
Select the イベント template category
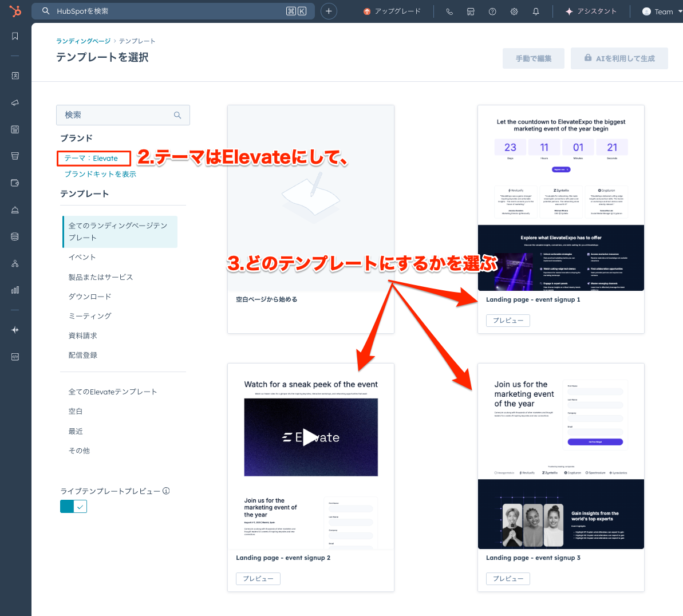[x=82, y=258]
